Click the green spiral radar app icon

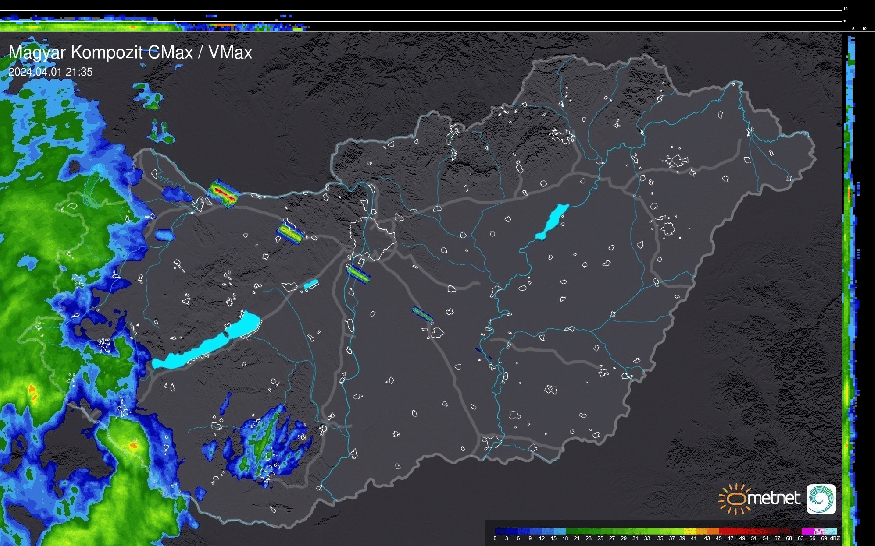(x=821, y=499)
